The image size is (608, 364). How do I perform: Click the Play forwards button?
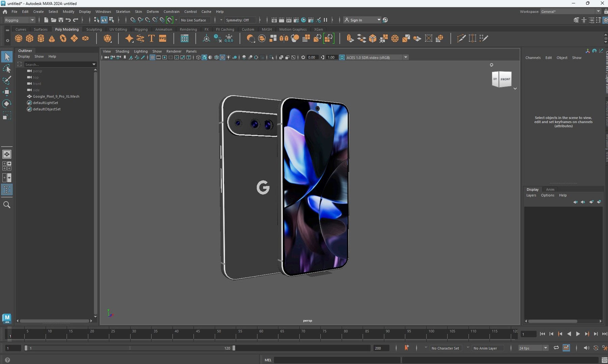pos(578,334)
